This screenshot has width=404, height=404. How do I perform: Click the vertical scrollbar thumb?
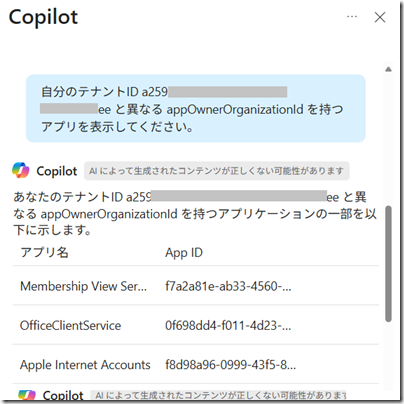[388, 264]
